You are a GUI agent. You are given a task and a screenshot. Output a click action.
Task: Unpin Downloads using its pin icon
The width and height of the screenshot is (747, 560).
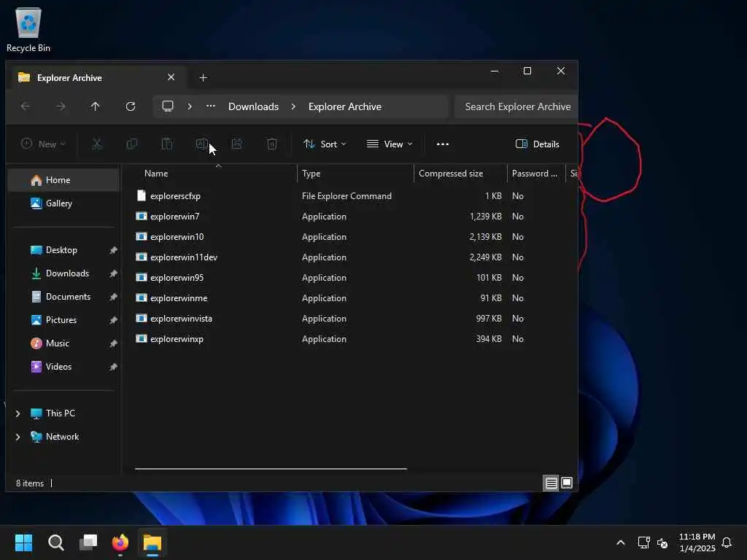click(113, 273)
